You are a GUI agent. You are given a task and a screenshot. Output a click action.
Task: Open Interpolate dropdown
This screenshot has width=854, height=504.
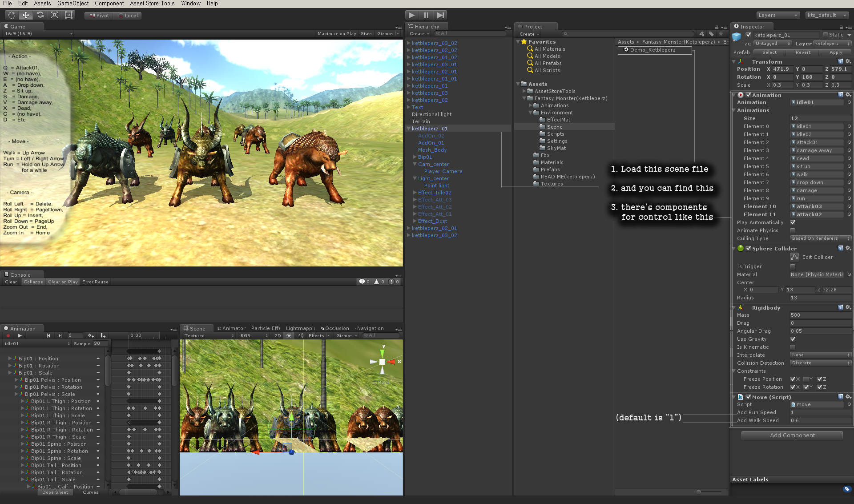tap(821, 355)
